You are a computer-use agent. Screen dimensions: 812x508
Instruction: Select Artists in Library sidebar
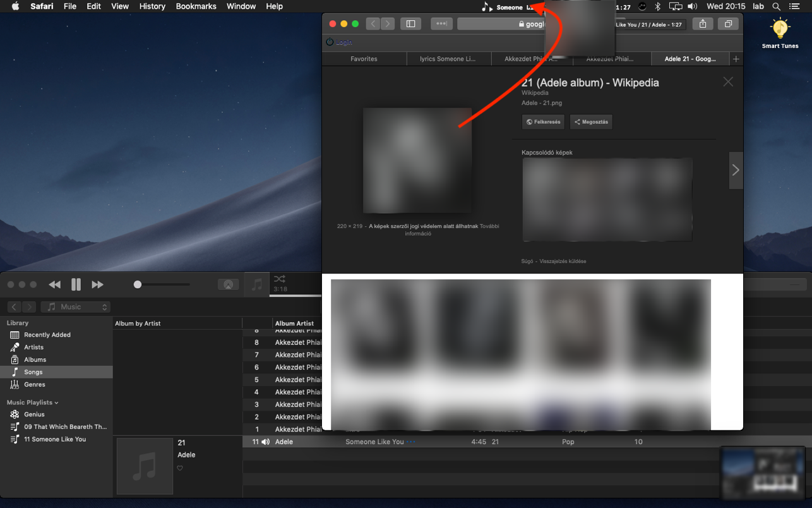click(x=56, y=347)
